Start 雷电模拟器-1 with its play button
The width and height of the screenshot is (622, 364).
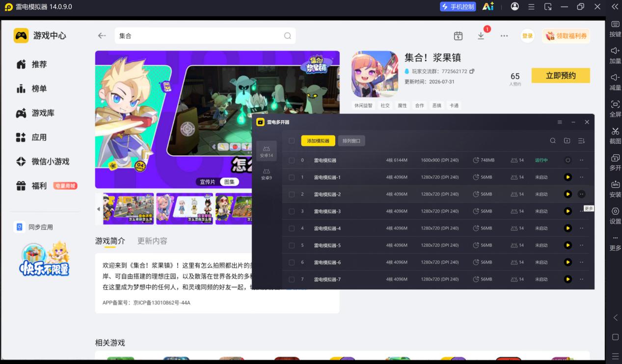(568, 177)
